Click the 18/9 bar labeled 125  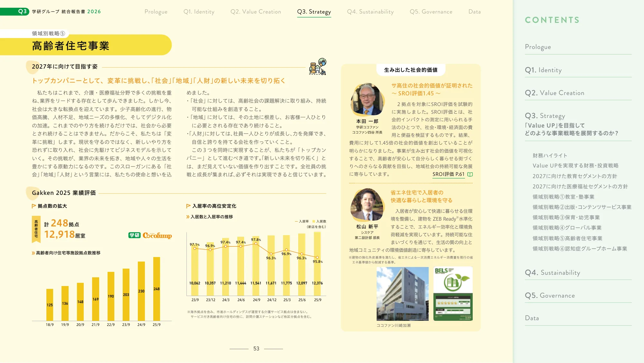pos(50,305)
